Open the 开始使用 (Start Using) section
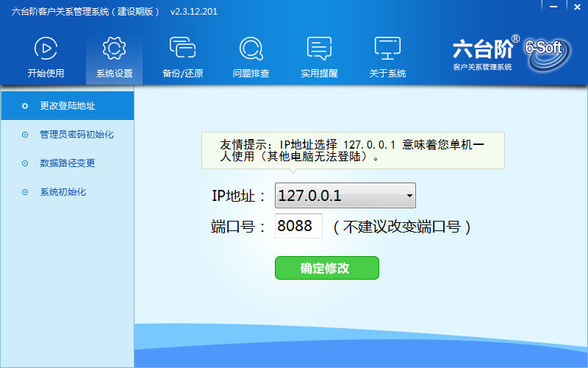588x368 pixels. click(46, 57)
